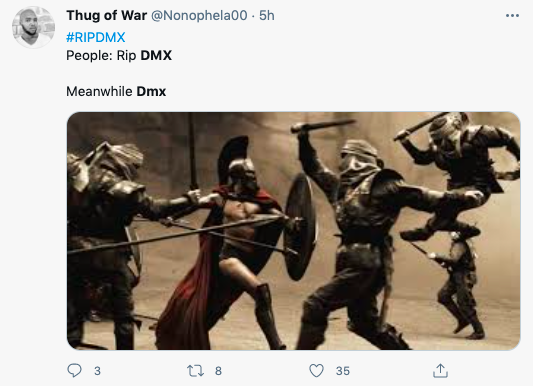Viewport: 533px width, 386px height.
Task: Click the like count of 35
Action: tap(343, 371)
